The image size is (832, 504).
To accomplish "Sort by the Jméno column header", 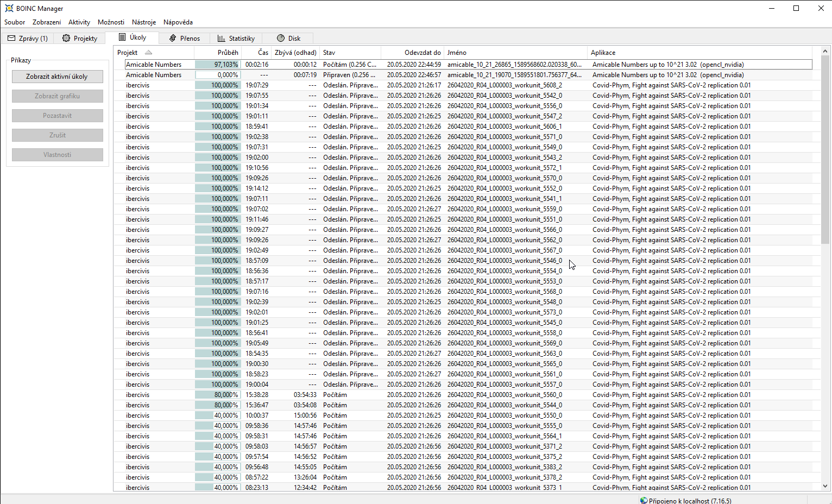I will [515, 53].
